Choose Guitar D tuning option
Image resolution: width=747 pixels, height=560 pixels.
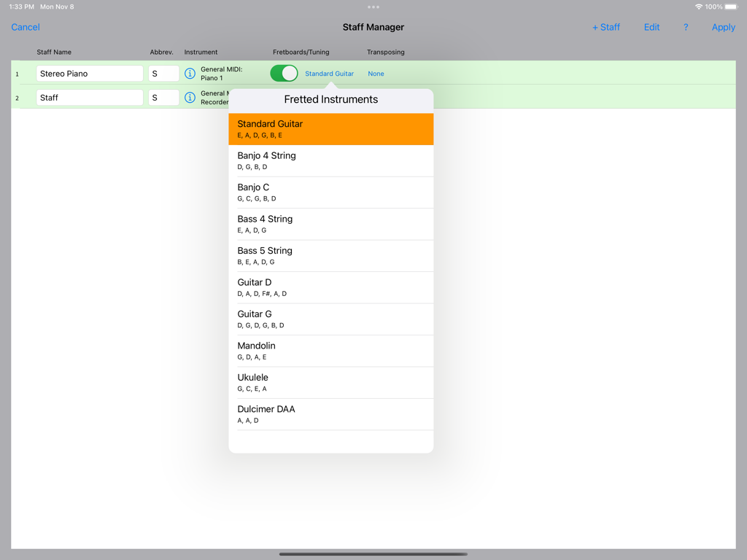point(330,287)
